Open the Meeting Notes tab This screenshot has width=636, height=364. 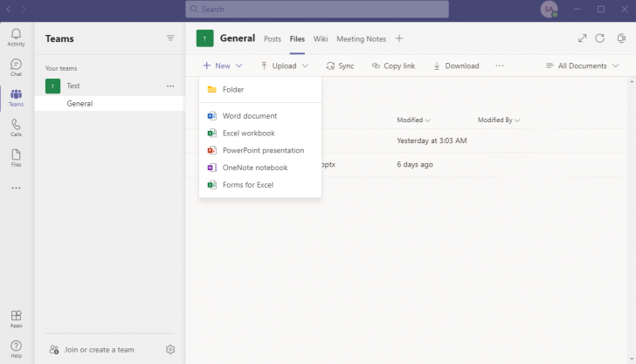362,39
